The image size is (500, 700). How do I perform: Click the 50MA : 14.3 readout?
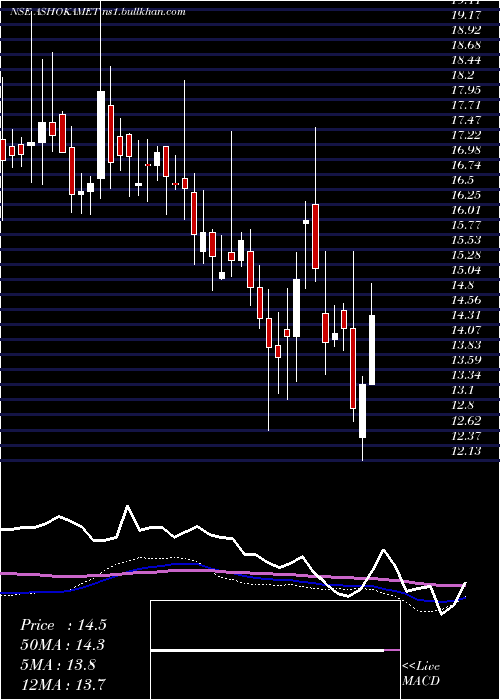(x=63, y=645)
